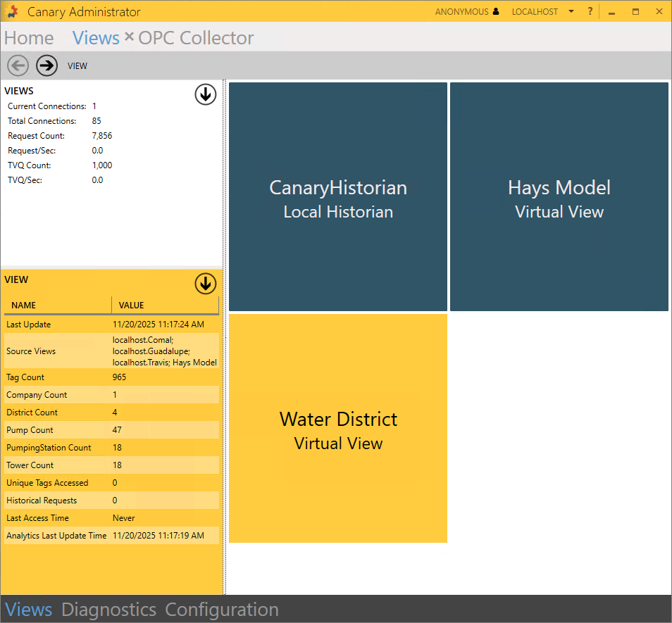This screenshot has width=672, height=623.
Task: Select the Source Views row
Action: [x=110, y=351]
